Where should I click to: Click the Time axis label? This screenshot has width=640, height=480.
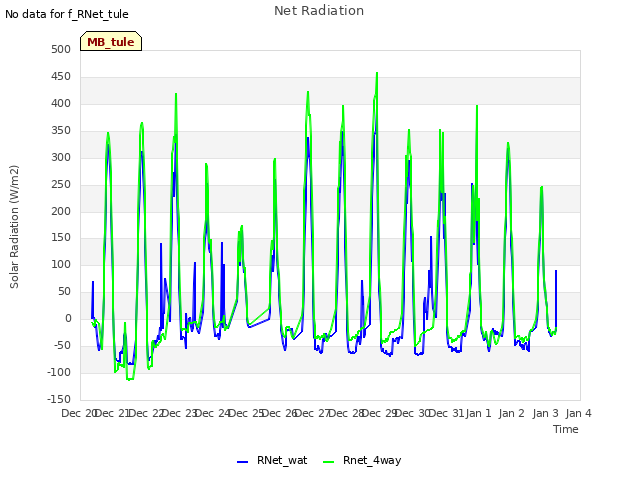[566, 429]
